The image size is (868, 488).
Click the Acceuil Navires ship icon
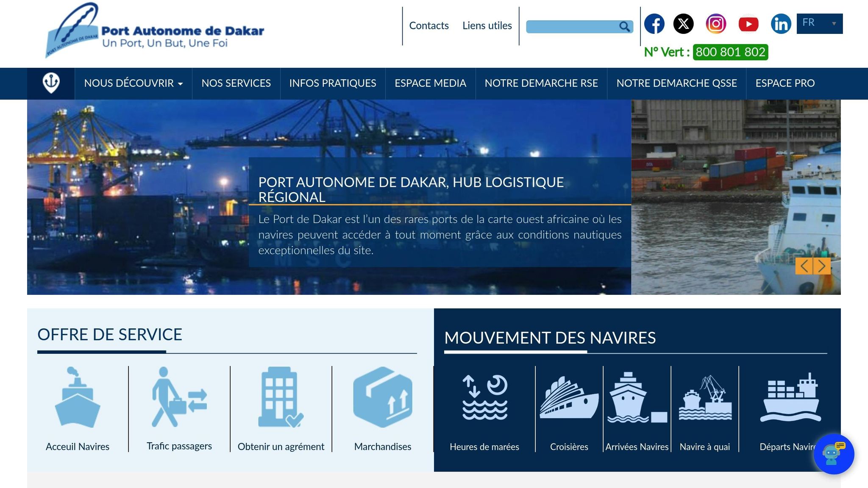(x=78, y=397)
